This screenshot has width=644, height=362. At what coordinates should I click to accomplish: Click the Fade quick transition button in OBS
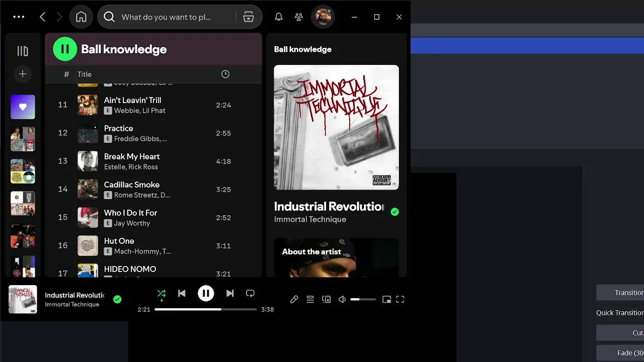(x=620, y=353)
